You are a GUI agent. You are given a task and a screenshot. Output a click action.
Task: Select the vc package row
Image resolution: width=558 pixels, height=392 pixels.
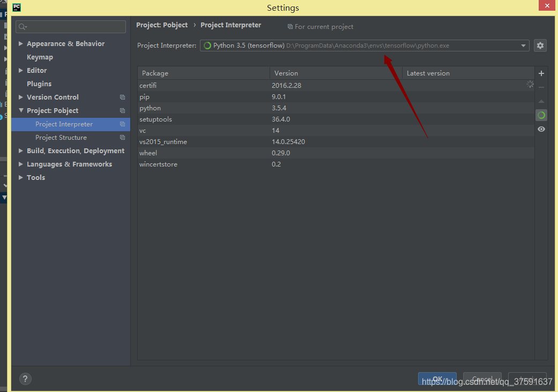click(x=336, y=131)
